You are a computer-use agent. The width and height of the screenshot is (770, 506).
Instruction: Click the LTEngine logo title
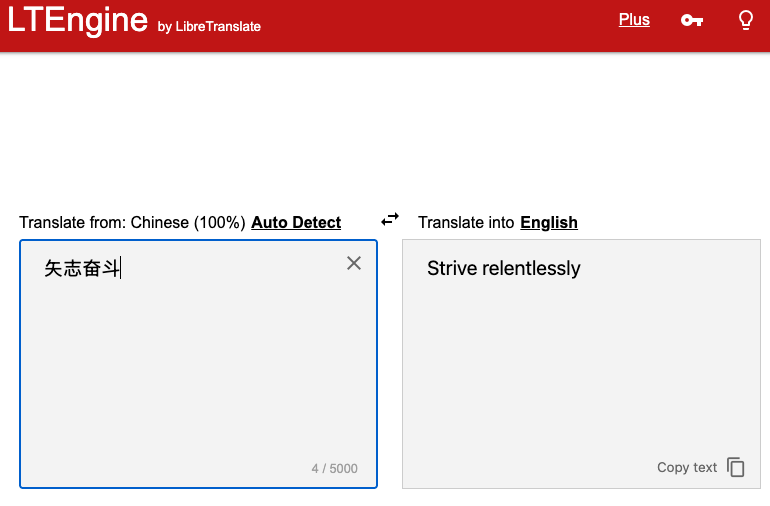point(78,20)
